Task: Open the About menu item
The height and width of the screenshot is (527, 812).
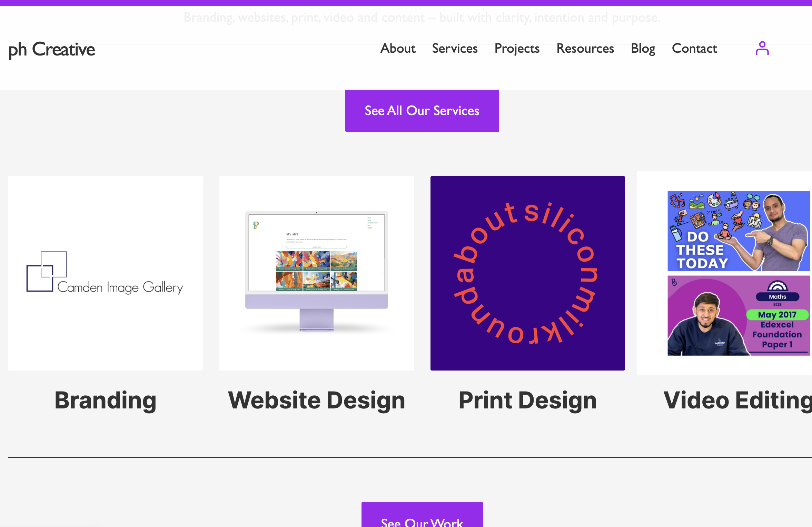Action: [398, 49]
